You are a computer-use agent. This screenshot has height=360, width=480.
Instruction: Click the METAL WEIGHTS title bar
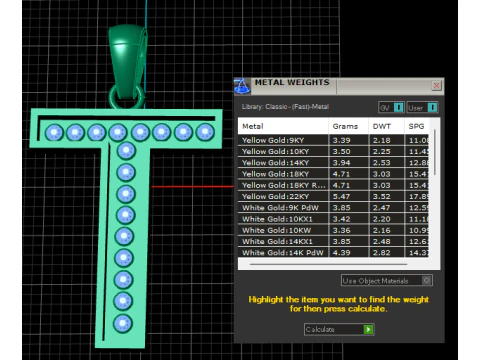[340, 86]
